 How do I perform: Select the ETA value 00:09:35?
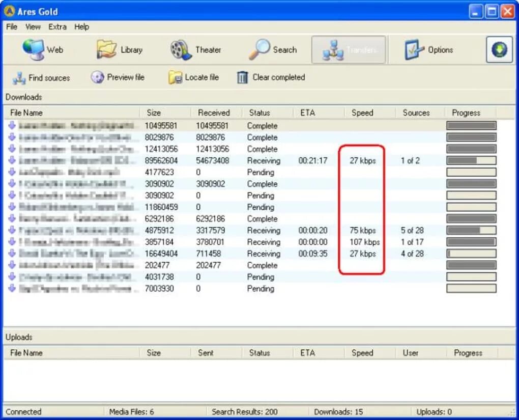coord(313,254)
